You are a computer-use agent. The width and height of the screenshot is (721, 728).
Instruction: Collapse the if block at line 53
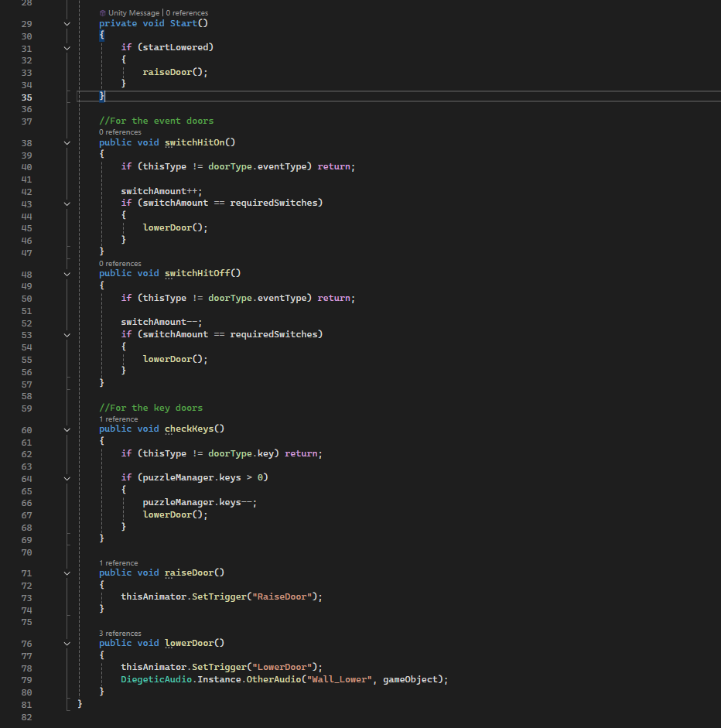point(67,335)
